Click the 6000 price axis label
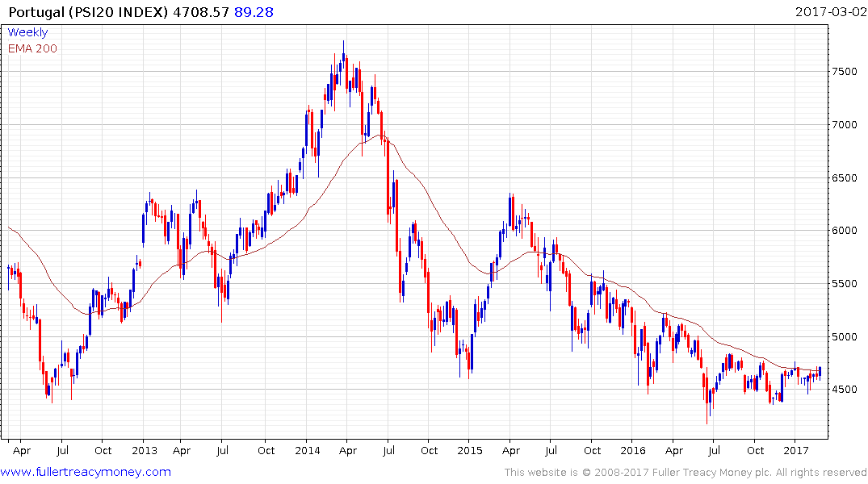Viewport: 868px width, 484px height. tap(845, 231)
